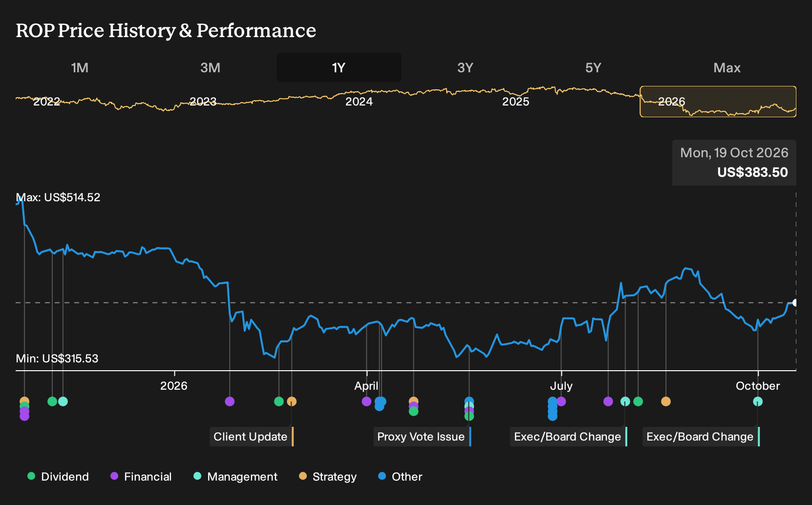Open the Exec/Board Change label near October

[701, 437]
